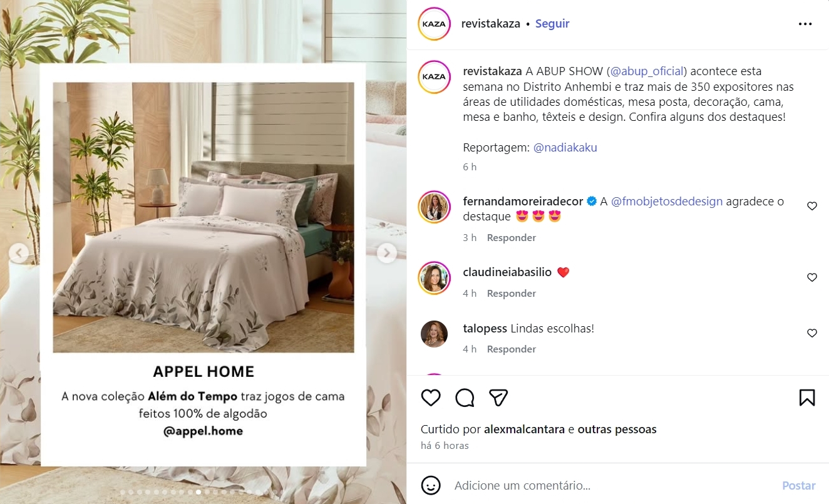Like fernandamoreiradecor's comment

pos(812,206)
